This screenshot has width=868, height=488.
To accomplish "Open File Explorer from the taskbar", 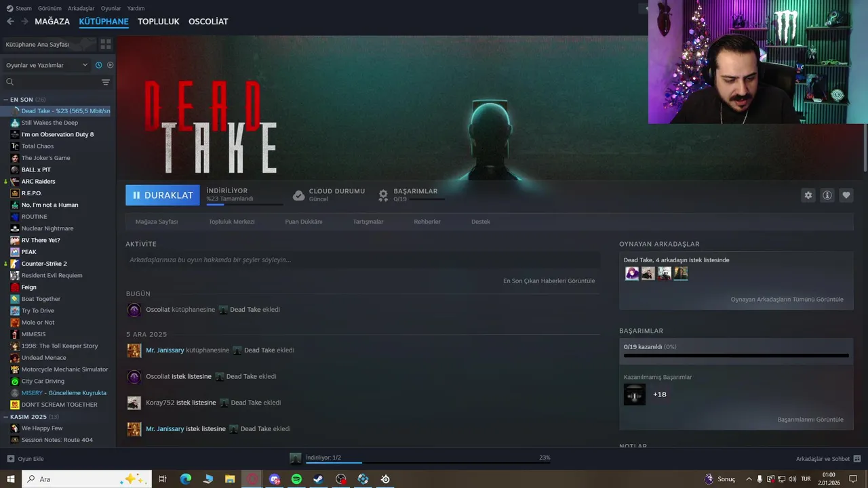I will 230,479.
